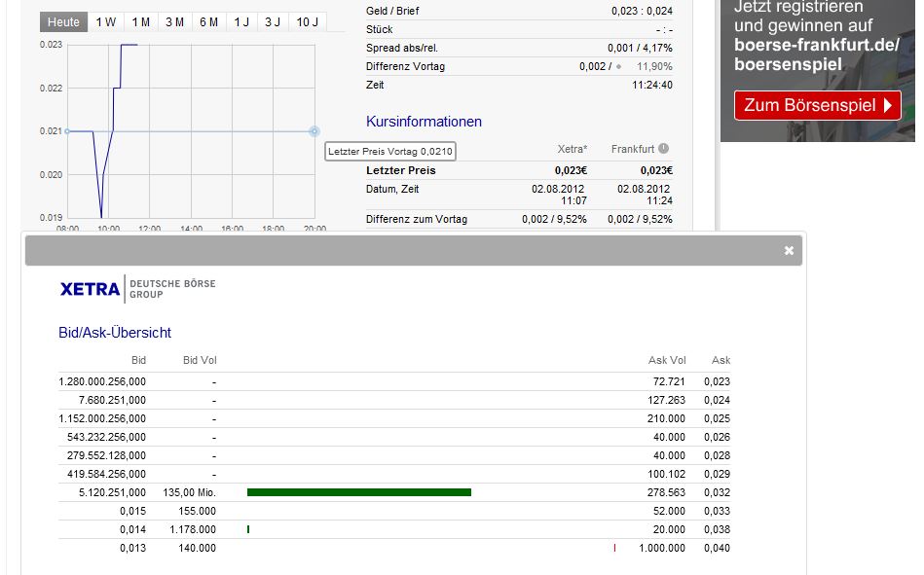Click the Ask Vol column header
The image size is (924, 575).
click(x=667, y=360)
